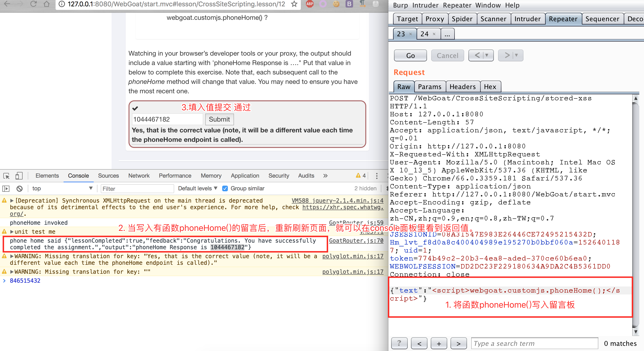Focus the Burp search term field
Viewport: 644px width, 351px height.
(534, 343)
